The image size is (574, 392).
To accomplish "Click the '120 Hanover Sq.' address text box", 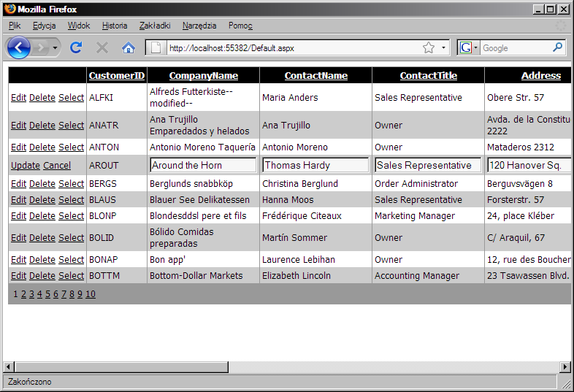I will [x=529, y=165].
